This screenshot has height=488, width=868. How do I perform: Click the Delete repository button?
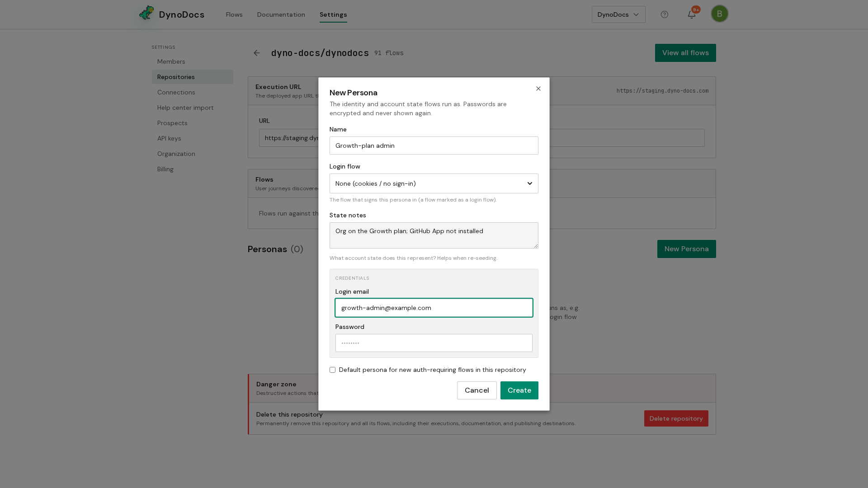pyautogui.click(x=676, y=418)
